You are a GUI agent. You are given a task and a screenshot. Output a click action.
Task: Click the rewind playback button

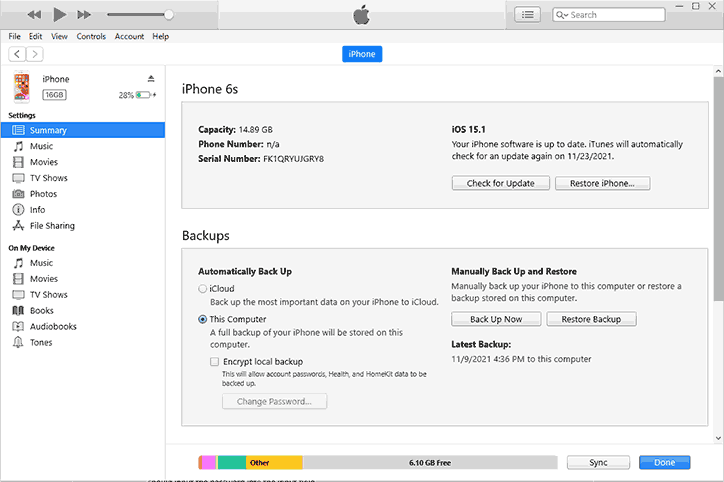[34, 15]
